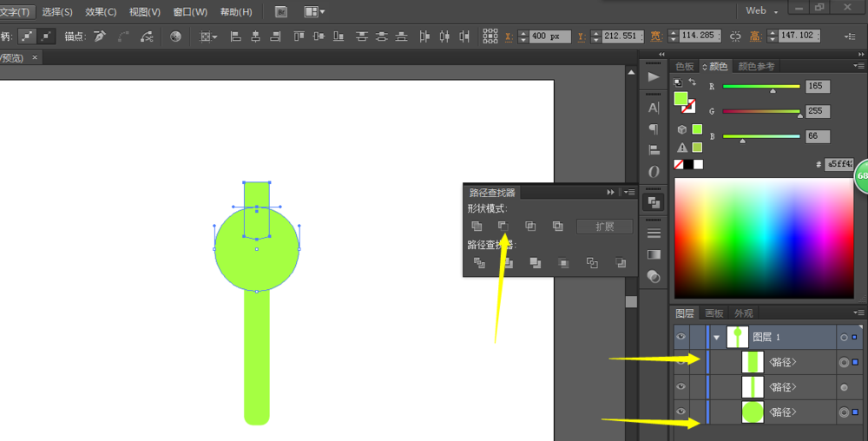
Task: Open the 效果(C) menu
Action: tap(100, 12)
